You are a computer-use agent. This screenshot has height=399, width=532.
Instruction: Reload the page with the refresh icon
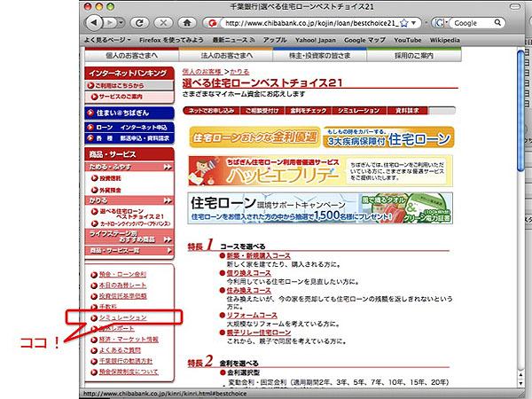pyautogui.click(x=139, y=23)
